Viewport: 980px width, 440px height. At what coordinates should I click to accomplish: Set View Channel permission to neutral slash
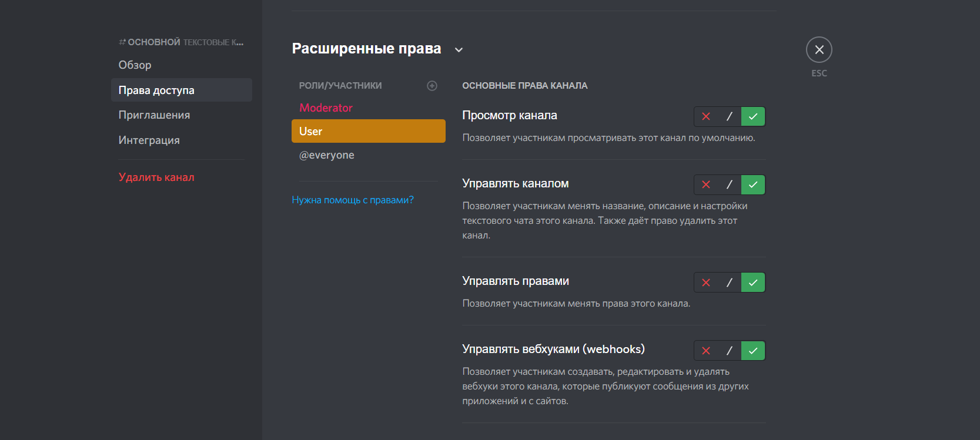click(730, 116)
